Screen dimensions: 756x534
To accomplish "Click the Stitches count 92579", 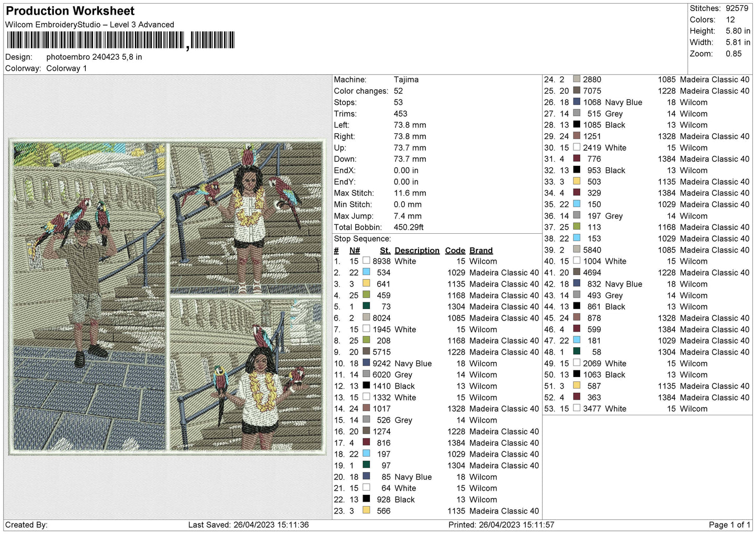I will 737,8.
